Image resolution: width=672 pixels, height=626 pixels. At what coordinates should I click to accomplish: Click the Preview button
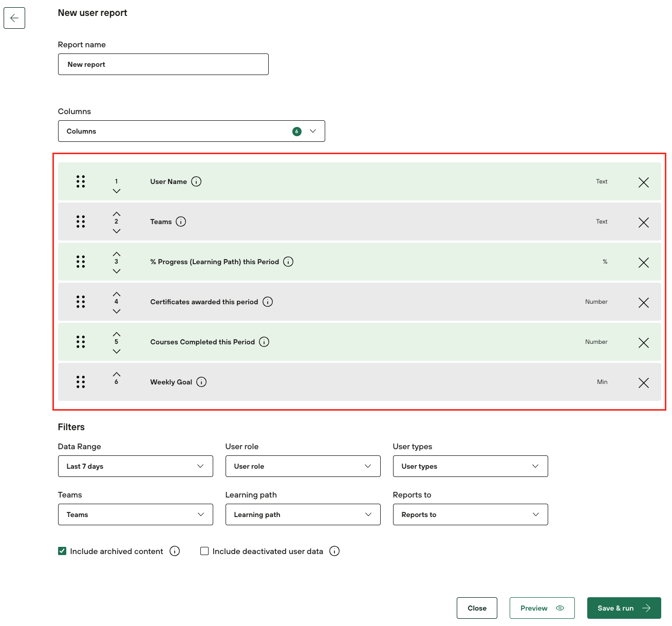point(542,608)
